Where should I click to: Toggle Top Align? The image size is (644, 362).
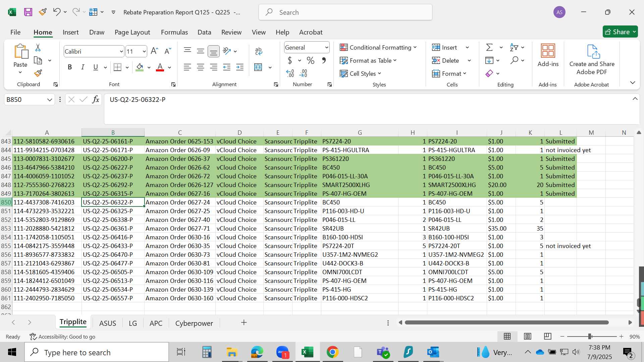[x=187, y=51]
